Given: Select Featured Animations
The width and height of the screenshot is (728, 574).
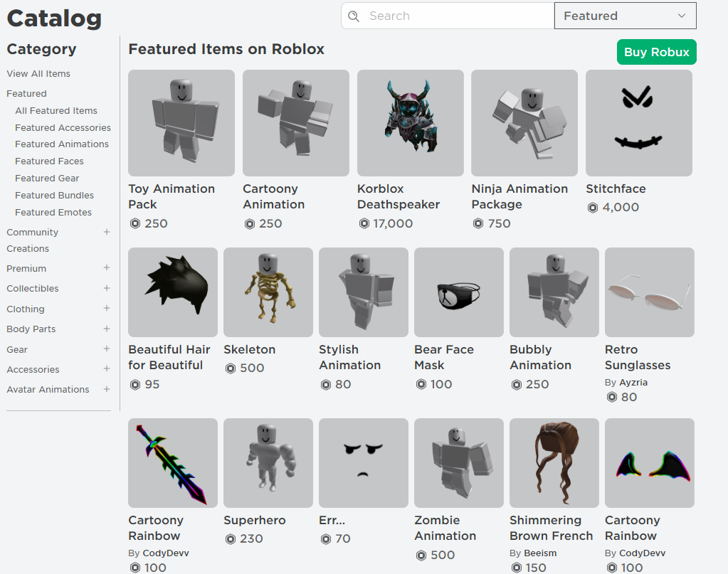Looking at the screenshot, I should [62, 144].
